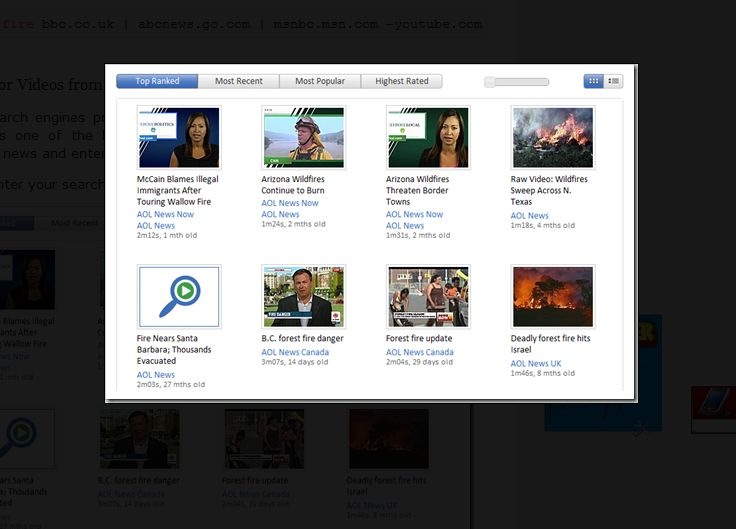Open McCain Blames Illegal Immigrants video thumbnail
The image size is (736, 529).
tap(179, 138)
